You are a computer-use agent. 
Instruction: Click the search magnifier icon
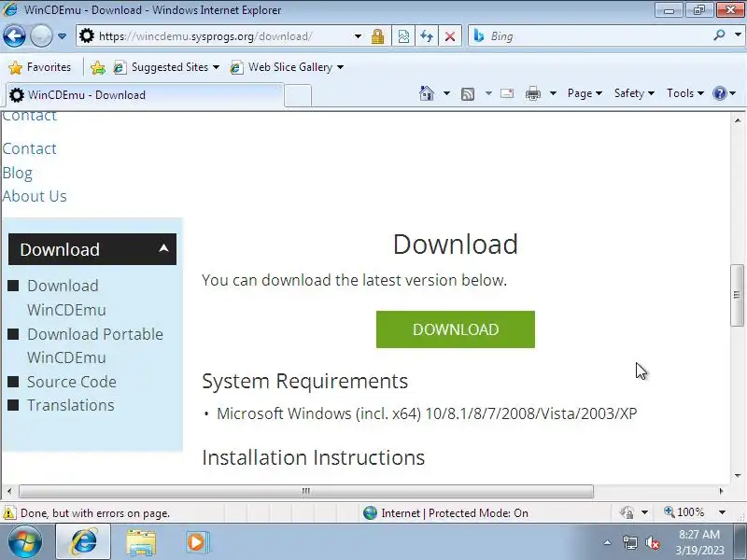[x=719, y=35]
